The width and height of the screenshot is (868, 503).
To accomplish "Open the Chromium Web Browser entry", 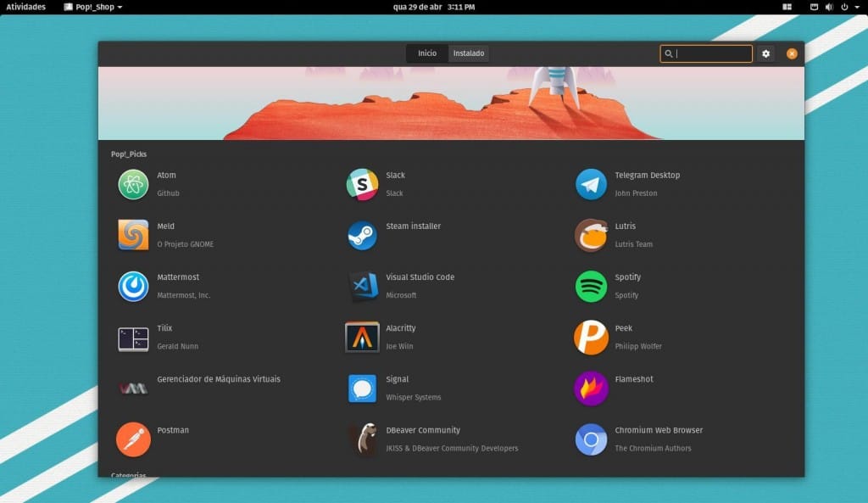I will tap(590, 439).
